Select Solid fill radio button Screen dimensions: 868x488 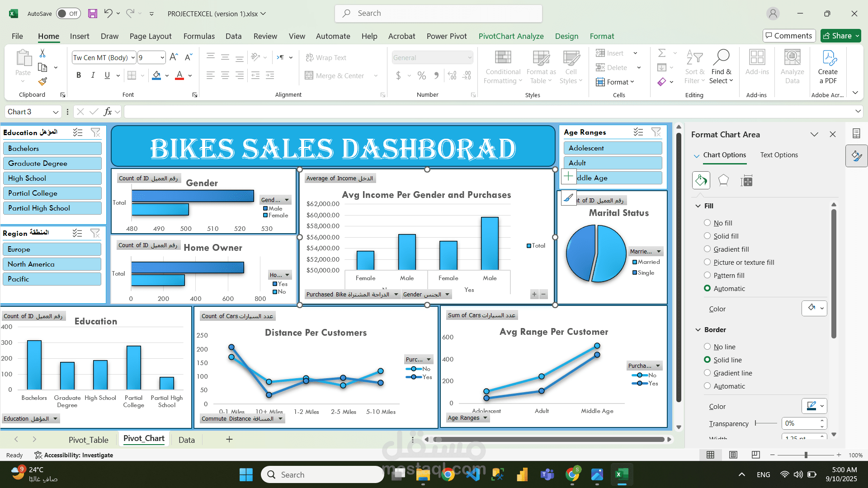click(708, 236)
